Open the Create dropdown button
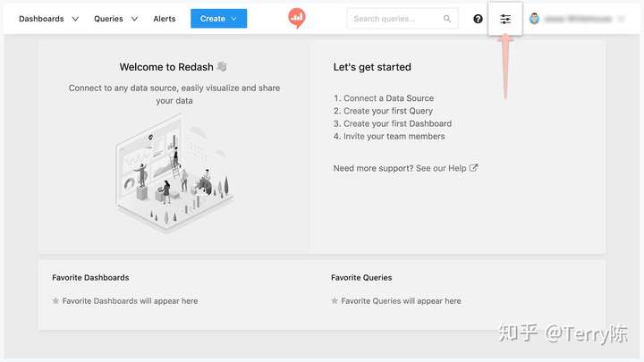 (218, 19)
